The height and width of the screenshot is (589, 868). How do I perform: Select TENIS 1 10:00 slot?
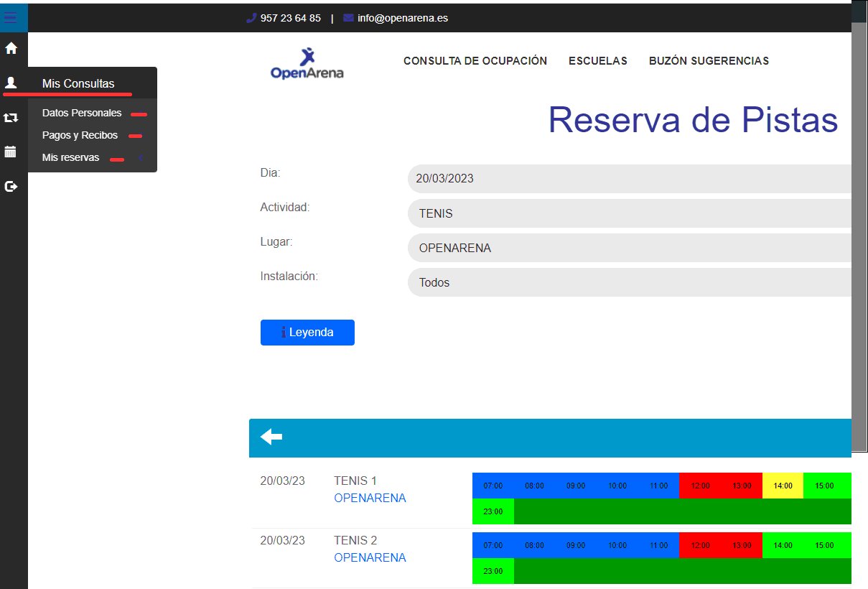(617, 486)
